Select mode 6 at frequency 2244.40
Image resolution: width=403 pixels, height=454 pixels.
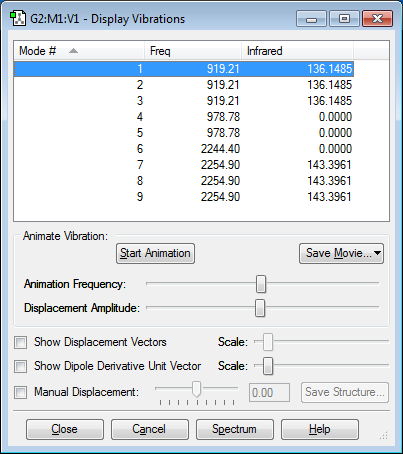pyautogui.click(x=184, y=149)
